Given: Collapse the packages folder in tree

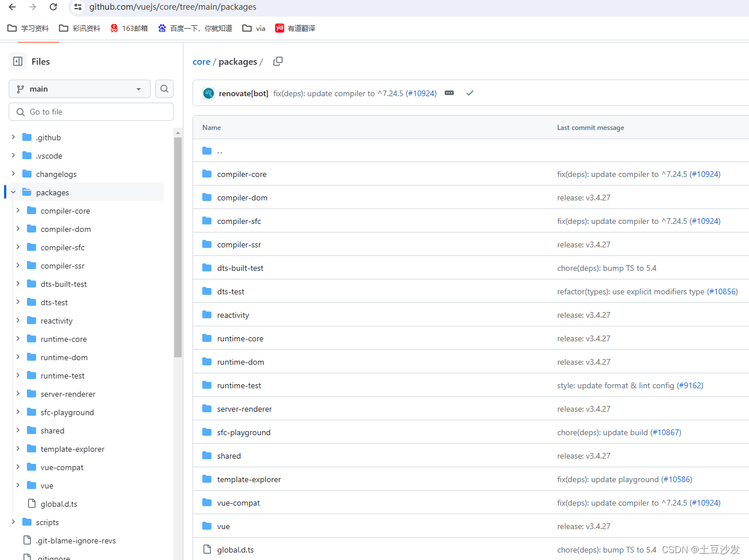Looking at the screenshot, I should [13, 192].
